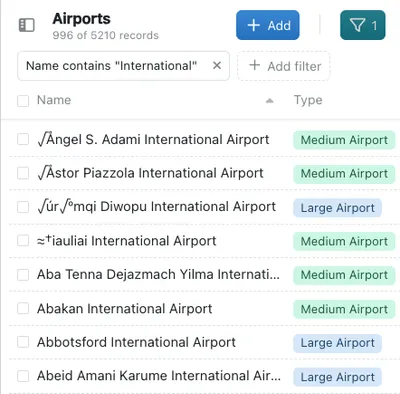Click Medium Airport tag for Šiauliai row
Screen dimensions: 400x394
tap(344, 241)
